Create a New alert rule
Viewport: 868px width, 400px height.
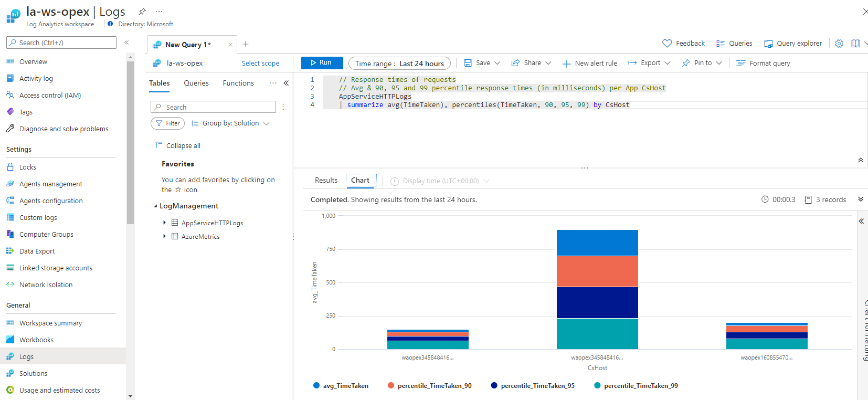pos(590,63)
